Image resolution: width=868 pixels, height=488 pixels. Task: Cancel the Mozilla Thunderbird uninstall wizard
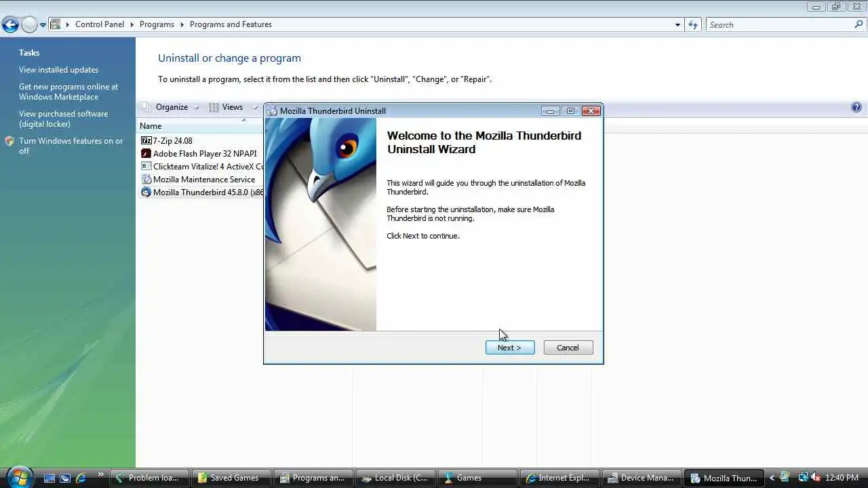568,348
